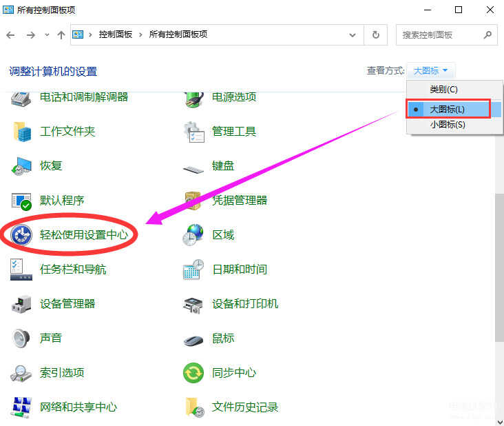Click 默认程序 text
The height and width of the screenshot is (426, 504).
[62, 201]
